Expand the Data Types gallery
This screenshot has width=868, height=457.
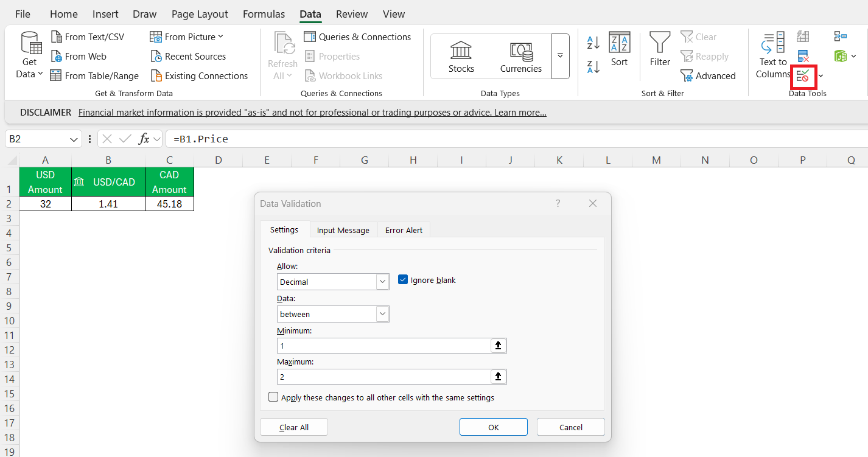[x=560, y=56]
